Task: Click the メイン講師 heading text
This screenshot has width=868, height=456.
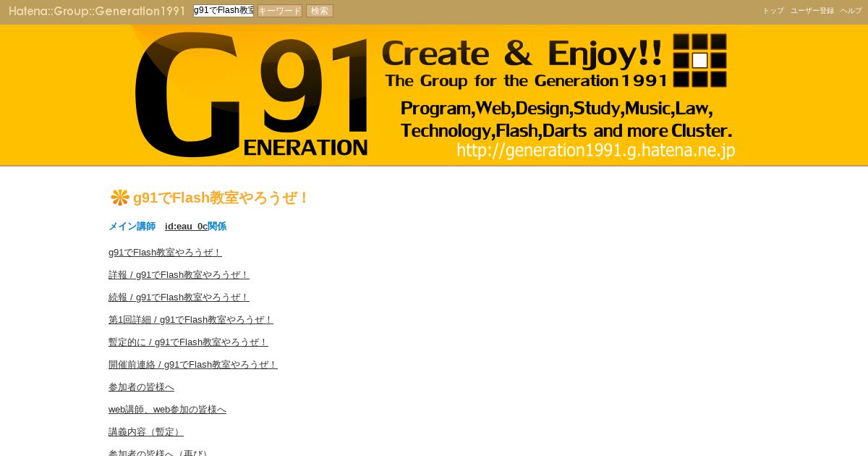Action: (132, 226)
